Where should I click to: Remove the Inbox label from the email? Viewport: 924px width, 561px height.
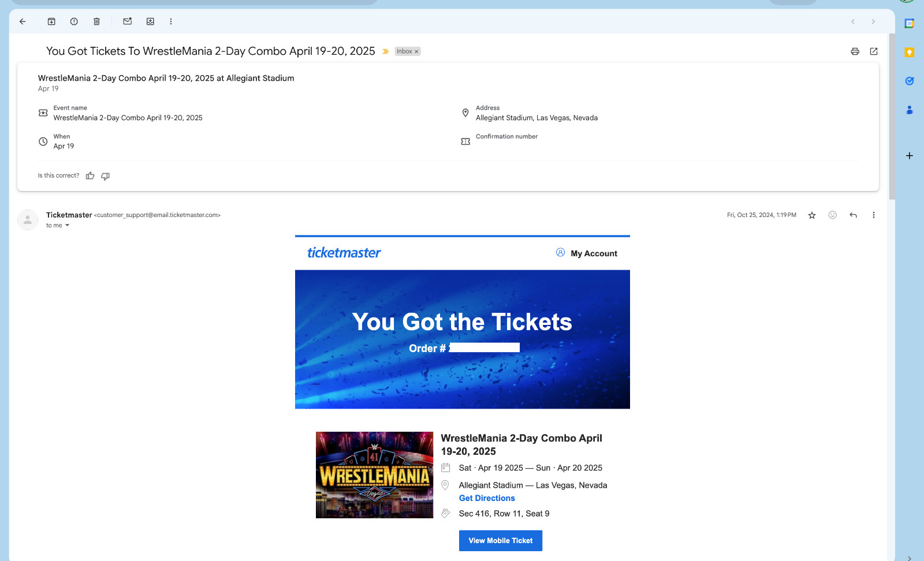coord(417,51)
